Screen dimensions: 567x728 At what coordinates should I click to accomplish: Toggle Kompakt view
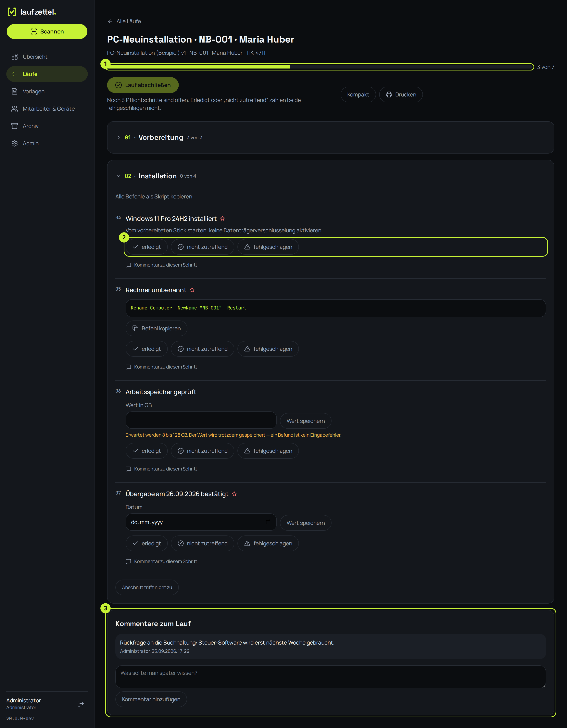coord(358,95)
